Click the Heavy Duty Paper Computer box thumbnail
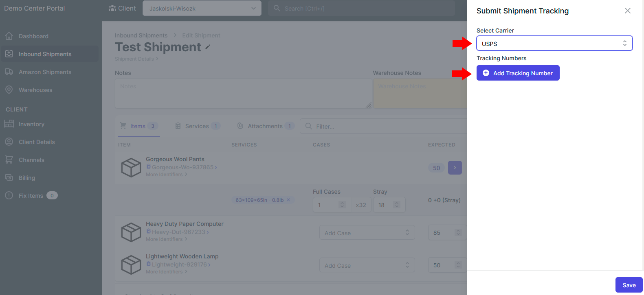The image size is (644, 295). (131, 232)
